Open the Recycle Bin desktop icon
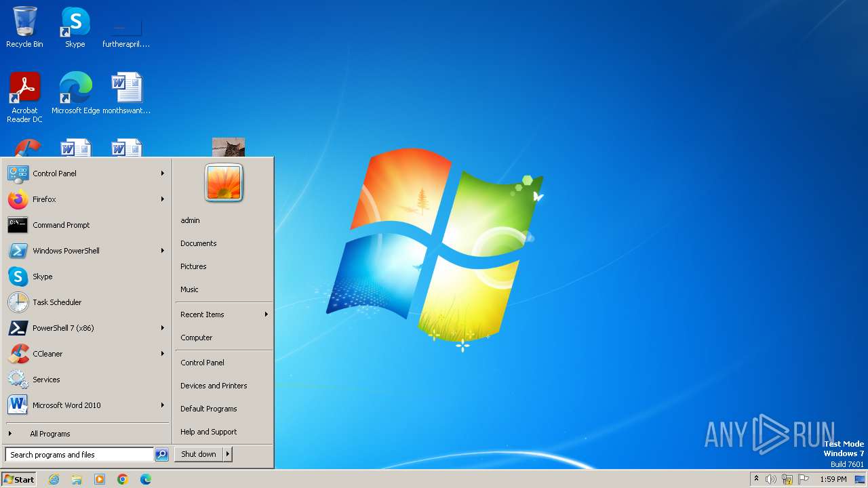The width and height of the screenshot is (868, 488). (24, 27)
